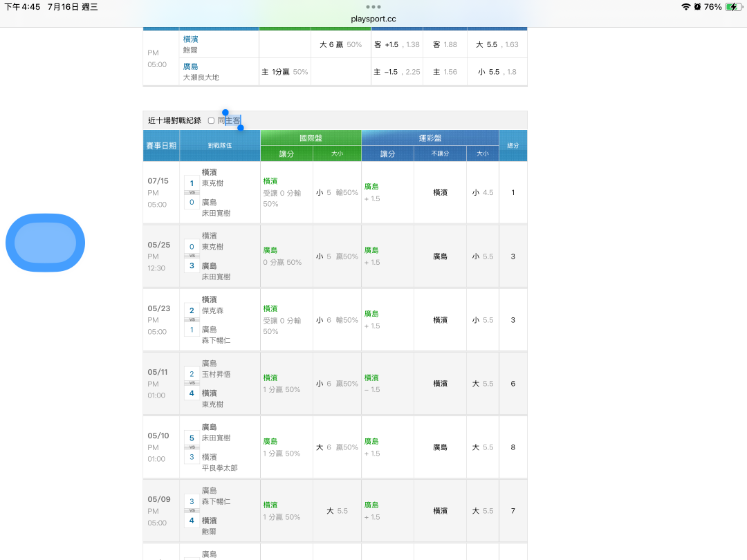
Task: Click the blue 運彩盤 header
Action: pos(430,138)
